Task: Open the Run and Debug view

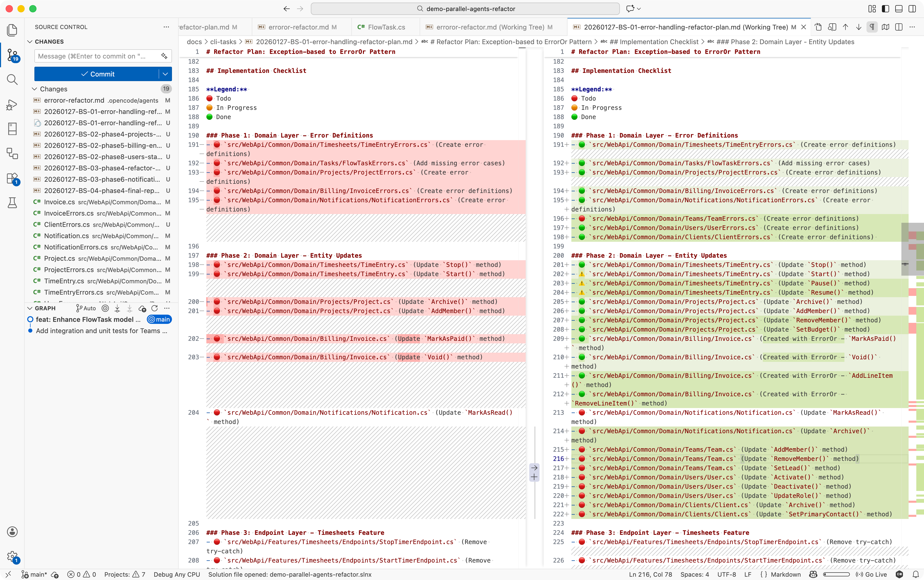Action: 12,105
